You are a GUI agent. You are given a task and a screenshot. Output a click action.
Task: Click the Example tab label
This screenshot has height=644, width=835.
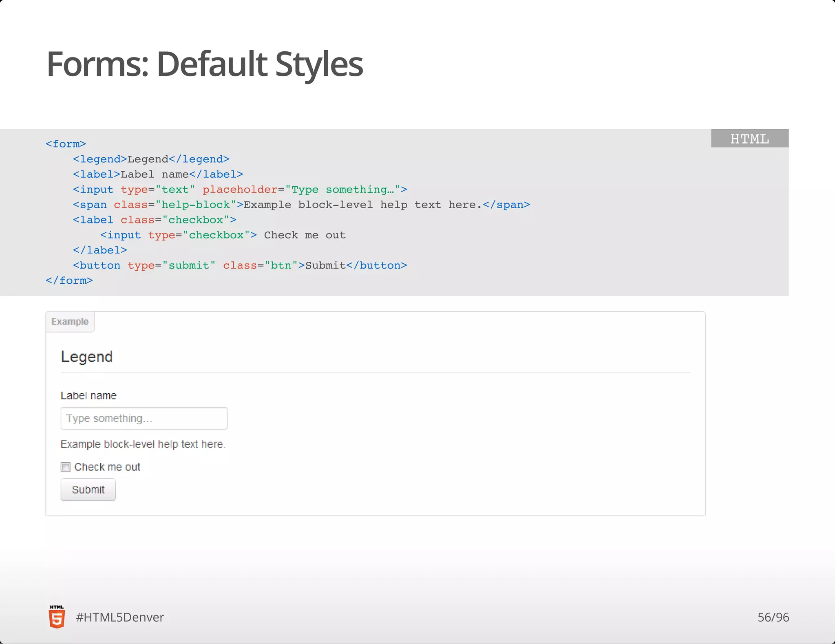(70, 322)
